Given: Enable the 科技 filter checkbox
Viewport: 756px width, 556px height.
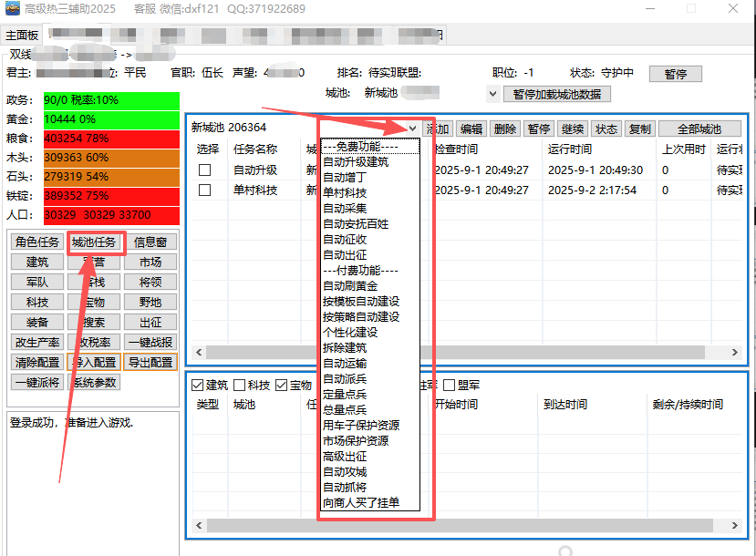Looking at the screenshot, I should click(240, 385).
